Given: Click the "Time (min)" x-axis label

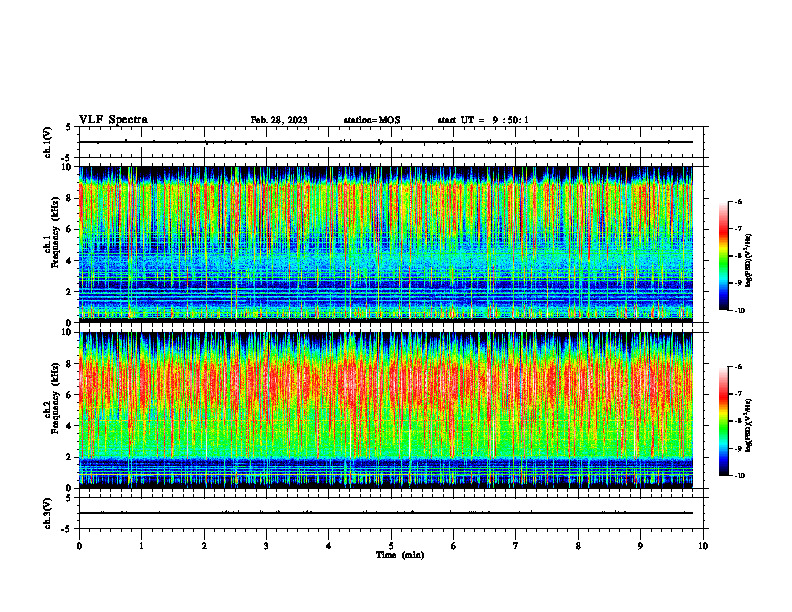Looking at the screenshot, I should 400,555.
